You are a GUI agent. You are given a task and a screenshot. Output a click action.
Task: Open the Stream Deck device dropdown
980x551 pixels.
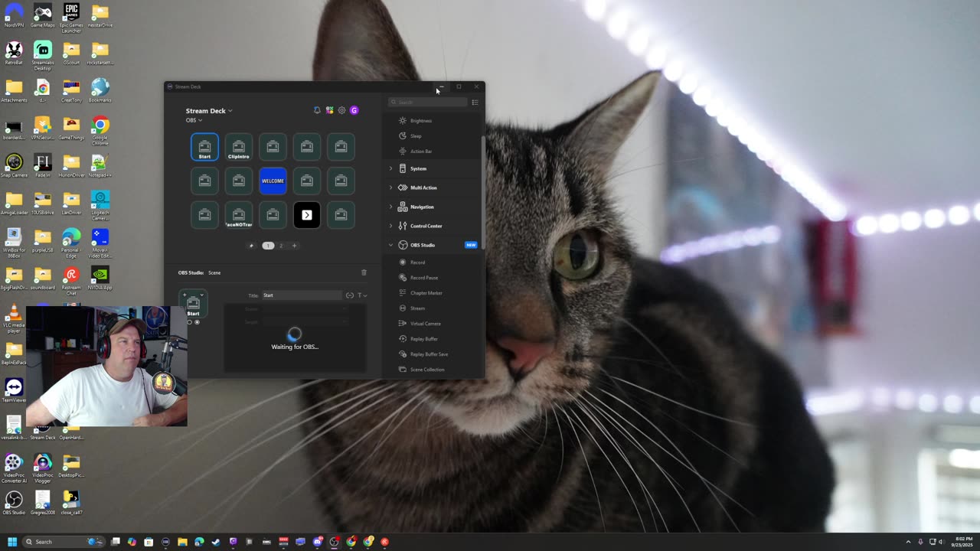(209, 111)
